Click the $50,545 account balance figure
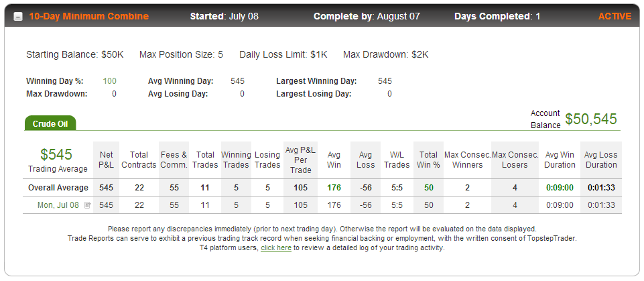644x281 pixels. pos(590,119)
